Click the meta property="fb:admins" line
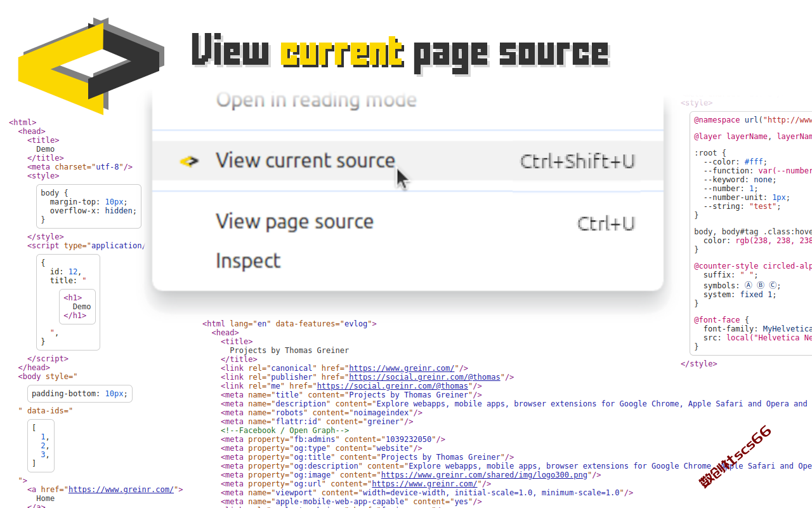Viewport: 812px width, 508px height. (333, 439)
